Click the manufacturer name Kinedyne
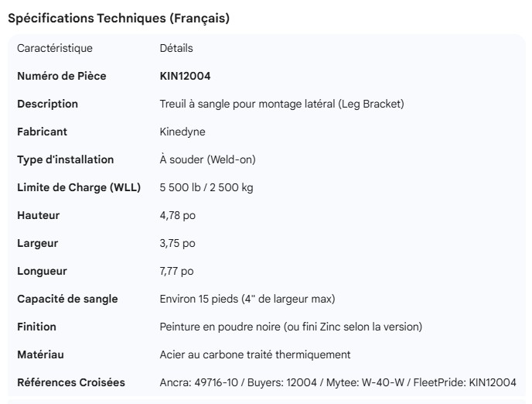The height and width of the screenshot is (404, 532). coord(182,132)
